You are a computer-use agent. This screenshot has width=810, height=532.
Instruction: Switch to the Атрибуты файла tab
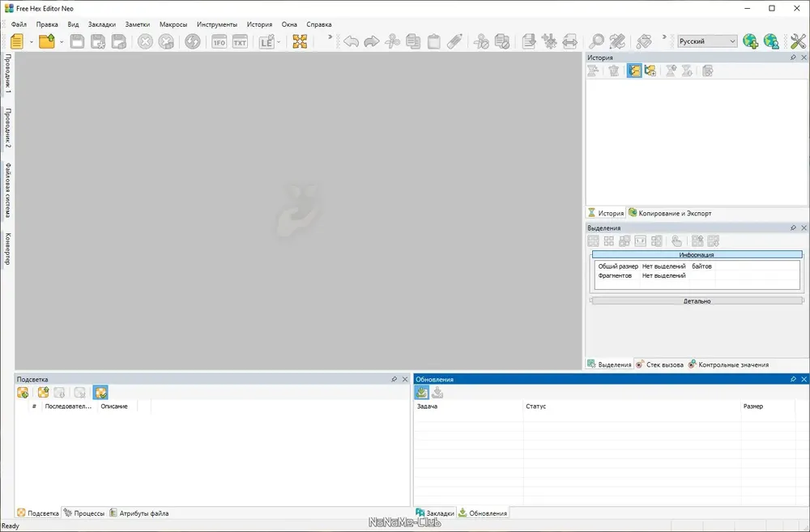[x=139, y=513]
